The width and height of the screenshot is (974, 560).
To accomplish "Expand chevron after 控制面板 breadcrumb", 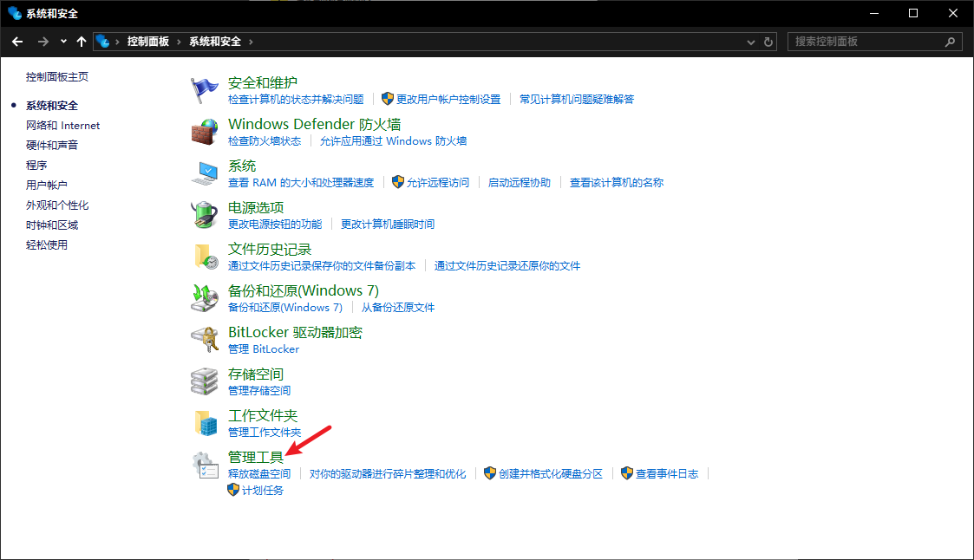I will click(179, 42).
